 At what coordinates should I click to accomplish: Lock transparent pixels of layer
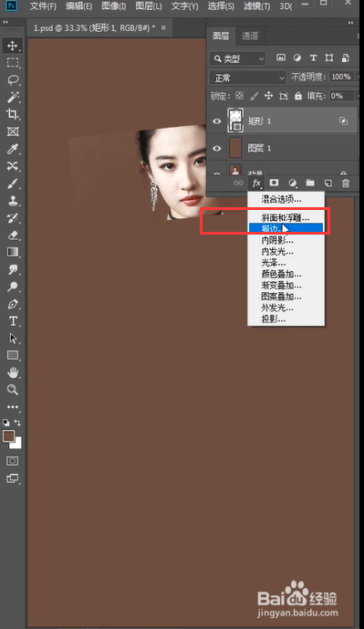pos(239,96)
